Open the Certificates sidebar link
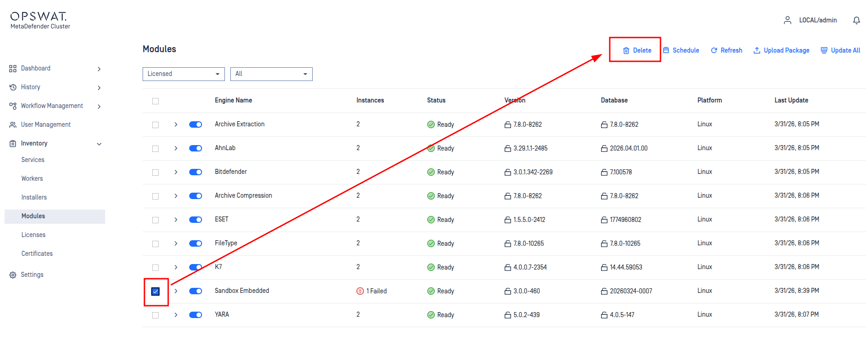 coord(37,254)
